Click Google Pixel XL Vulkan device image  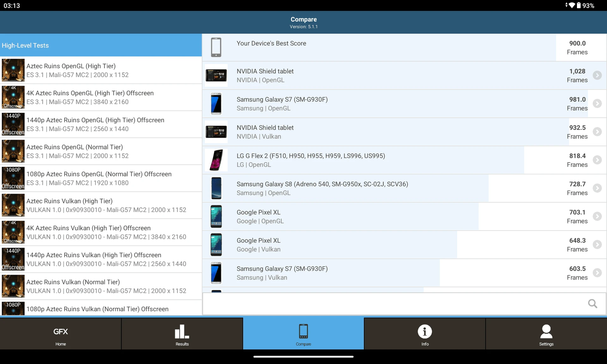pos(216,245)
